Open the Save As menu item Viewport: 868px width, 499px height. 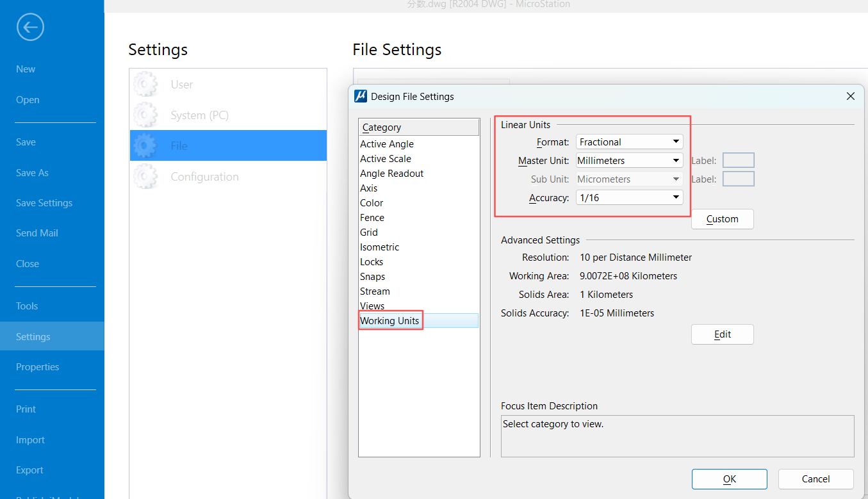click(x=32, y=173)
